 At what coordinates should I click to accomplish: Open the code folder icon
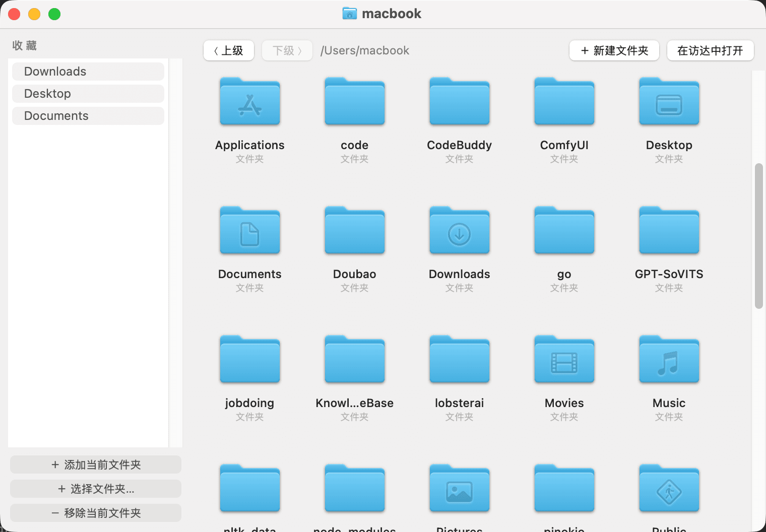click(355, 101)
